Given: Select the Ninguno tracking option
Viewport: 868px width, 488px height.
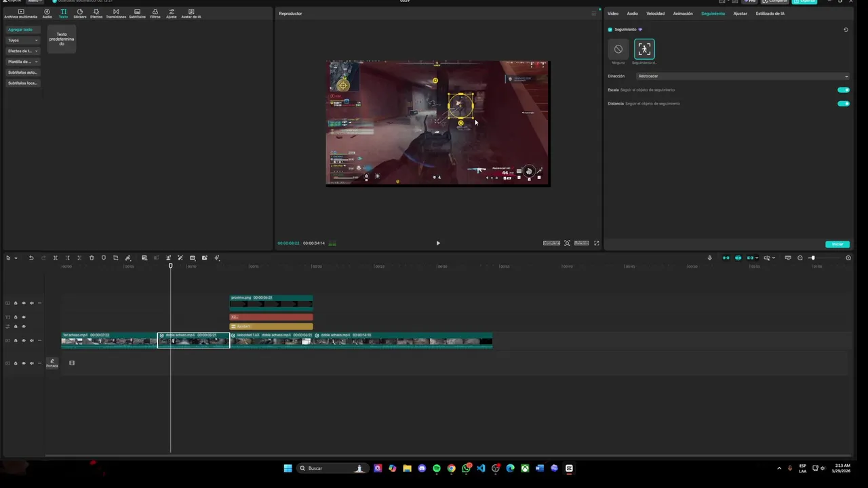Looking at the screenshot, I should 618,49.
